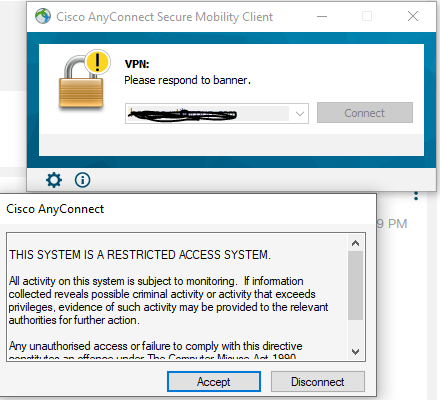The width and height of the screenshot is (440, 400).
Task: Click the restricted access banner text area
Action: [177, 297]
